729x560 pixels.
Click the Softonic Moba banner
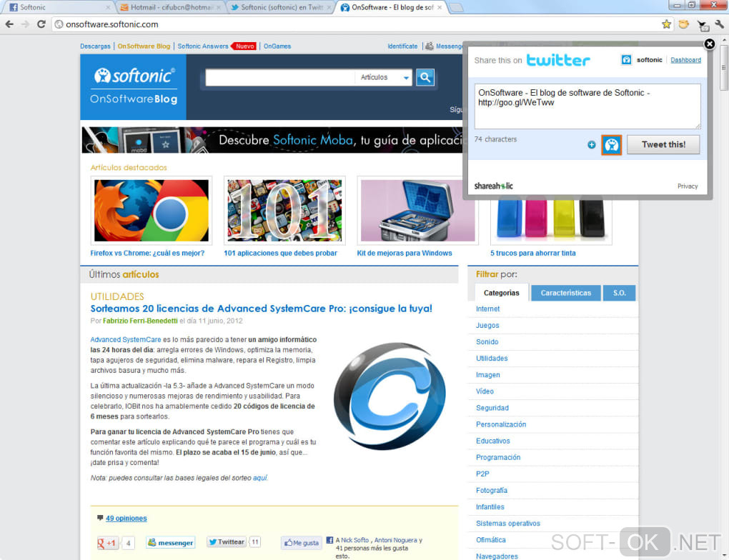coord(272,140)
